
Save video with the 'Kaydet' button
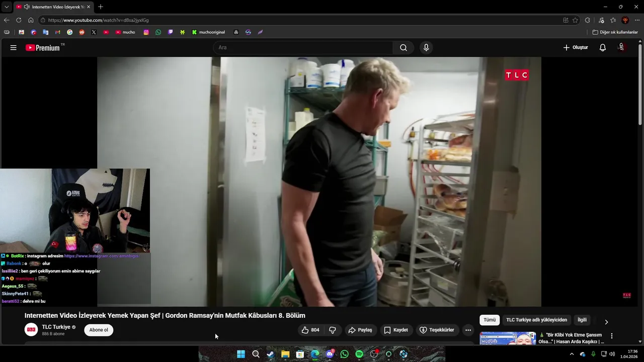(396, 330)
